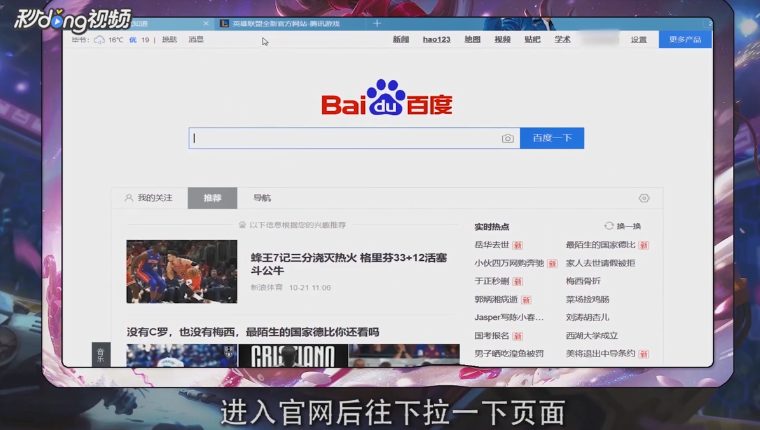This screenshot has width=760, height=430.
Task: Click the 换肤 link
Action: (x=169, y=39)
